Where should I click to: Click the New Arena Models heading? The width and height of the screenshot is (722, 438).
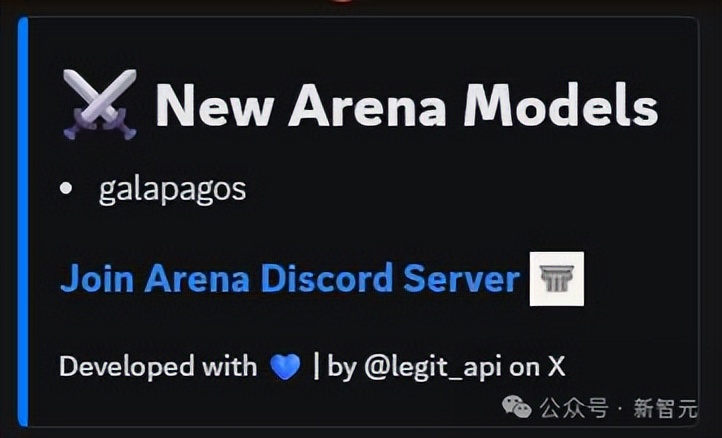pos(407,105)
